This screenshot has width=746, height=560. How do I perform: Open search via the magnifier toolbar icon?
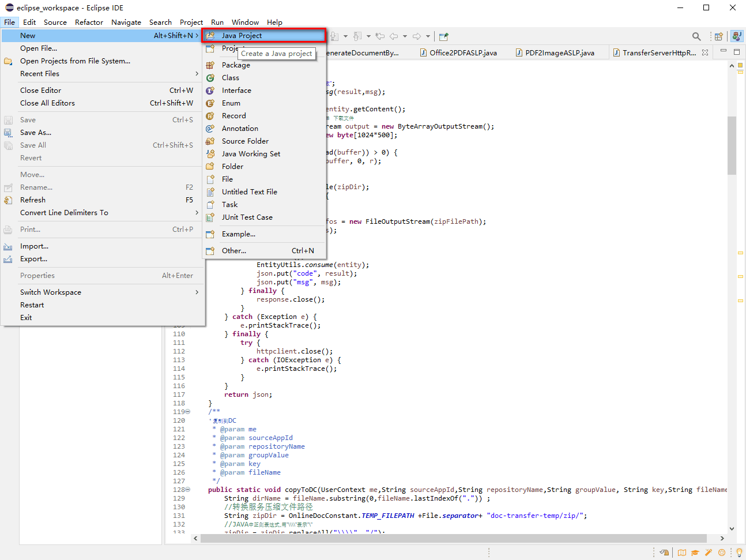pos(696,36)
